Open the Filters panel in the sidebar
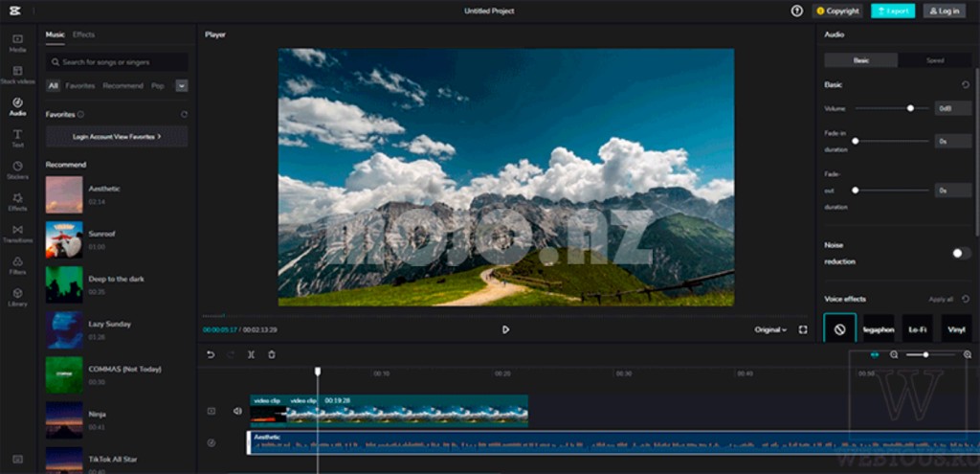 click(x=17, y=264)
